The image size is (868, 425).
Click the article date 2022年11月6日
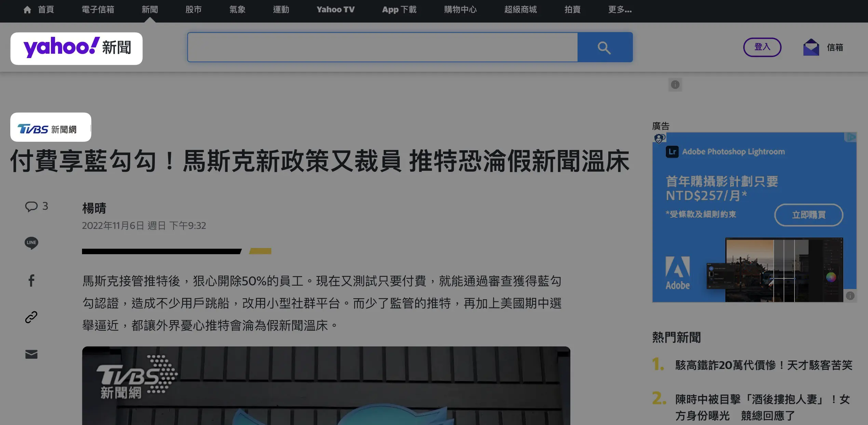(x=144, y=225)
